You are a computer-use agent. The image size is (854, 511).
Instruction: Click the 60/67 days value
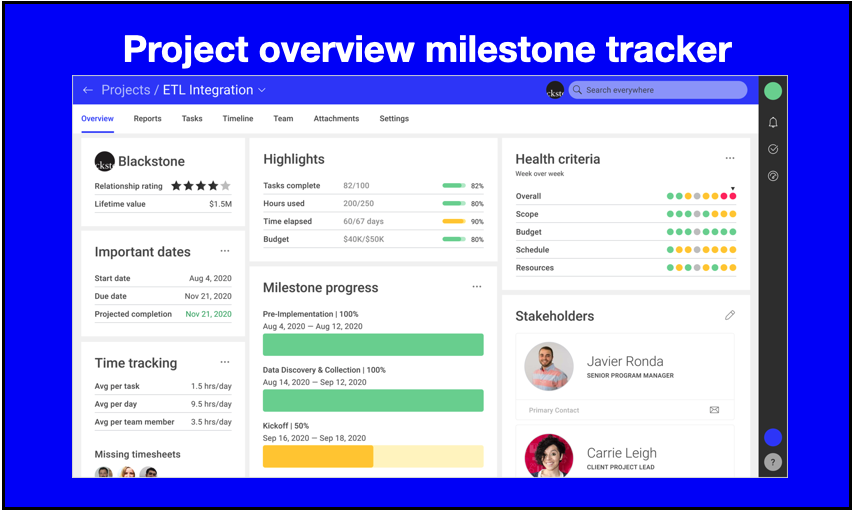coord(363,221)
